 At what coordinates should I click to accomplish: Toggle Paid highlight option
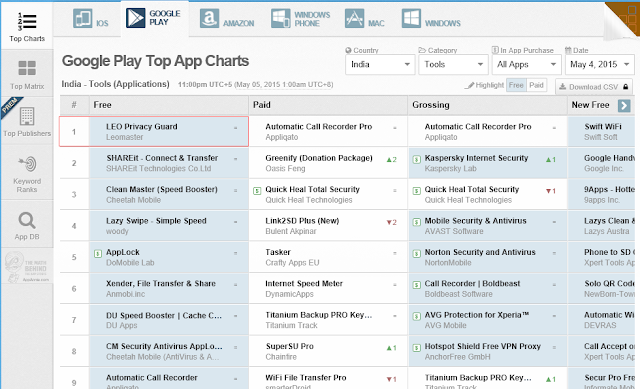(536, 85)
